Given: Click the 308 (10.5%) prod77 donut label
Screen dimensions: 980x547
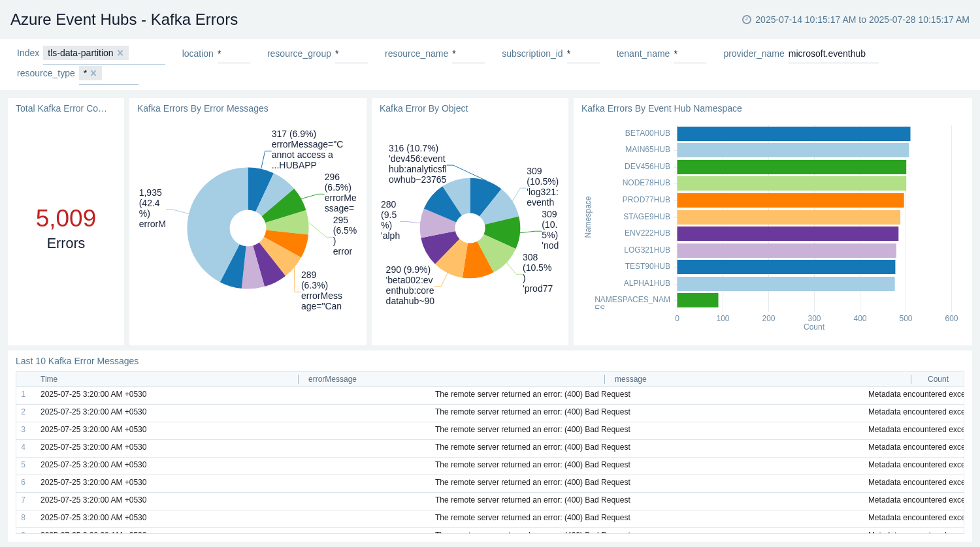Looking at the screenshot, I should point(538,273).
